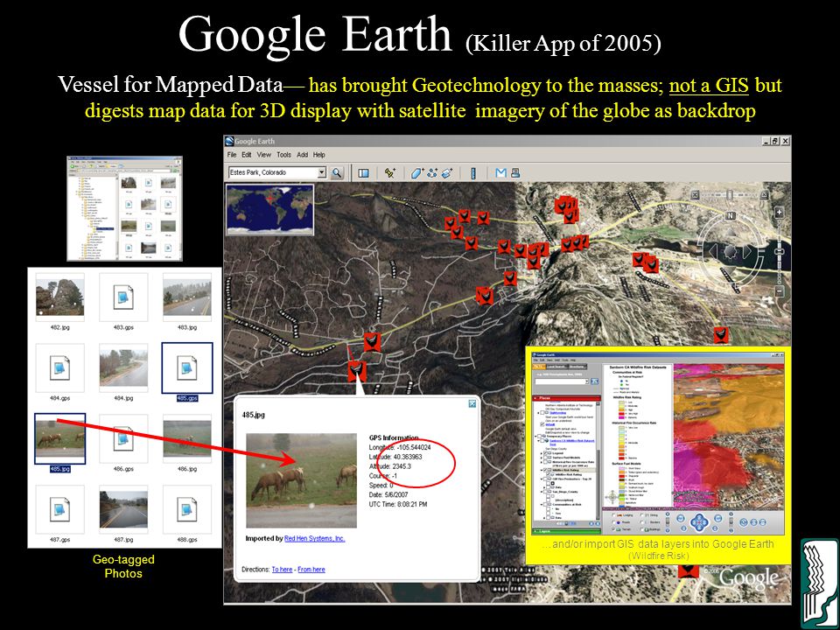Open the File menu

231,155
